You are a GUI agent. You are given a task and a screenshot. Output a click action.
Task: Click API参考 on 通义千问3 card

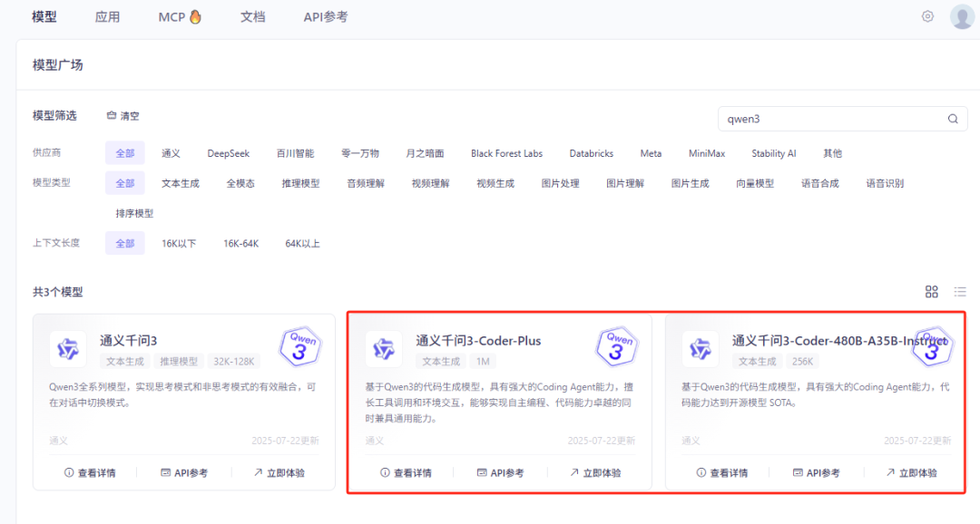coord(184,473)
